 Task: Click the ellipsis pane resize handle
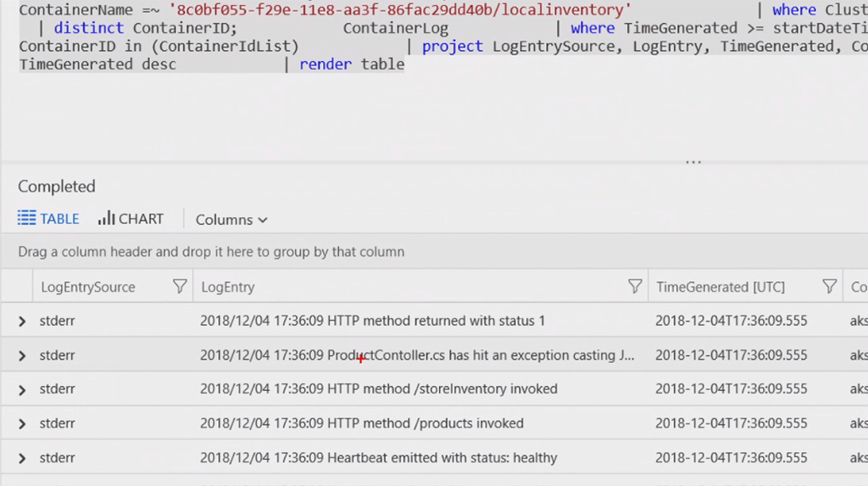point(693,161)
